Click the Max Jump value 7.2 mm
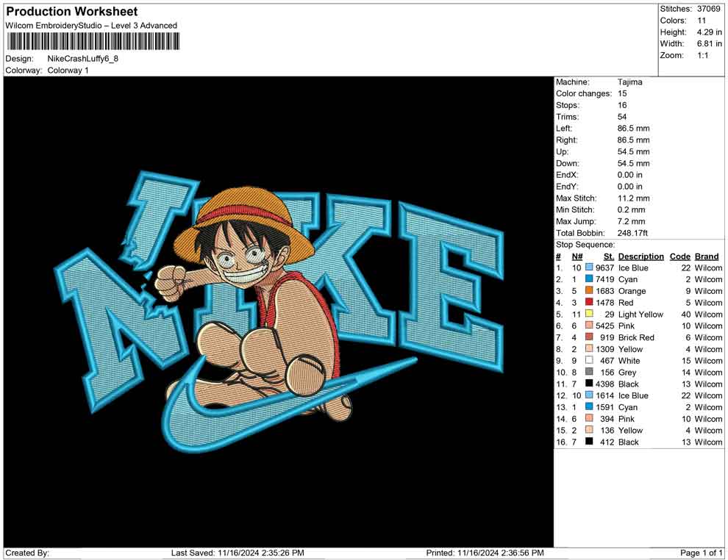The image size is (728, 560). (x=631, y=221)
